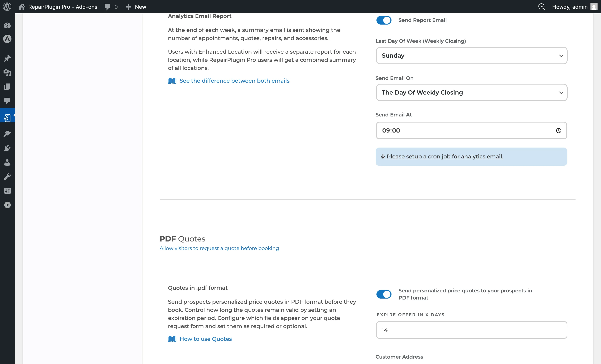Disable sending personalized PDF price quotes
601x364 pixels.
tap(383, 294)
